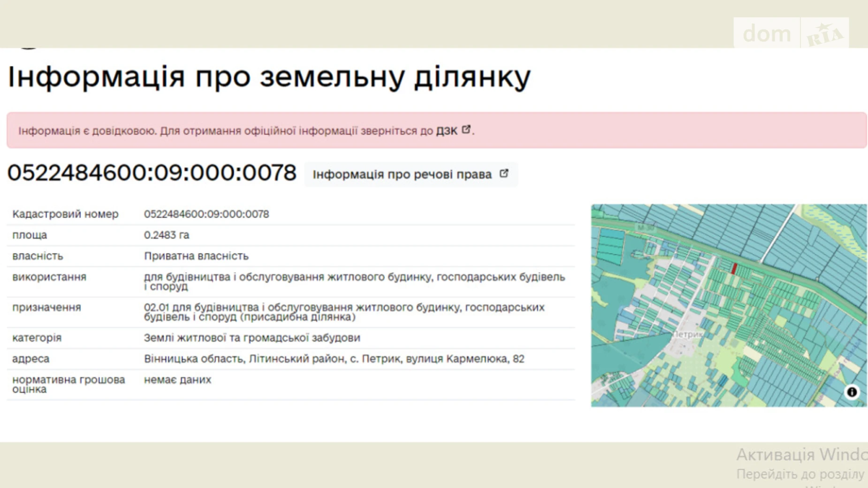Click the external-link icon beside ДЗК
This screenshot has width=868, height=488.
pos(466,130)
